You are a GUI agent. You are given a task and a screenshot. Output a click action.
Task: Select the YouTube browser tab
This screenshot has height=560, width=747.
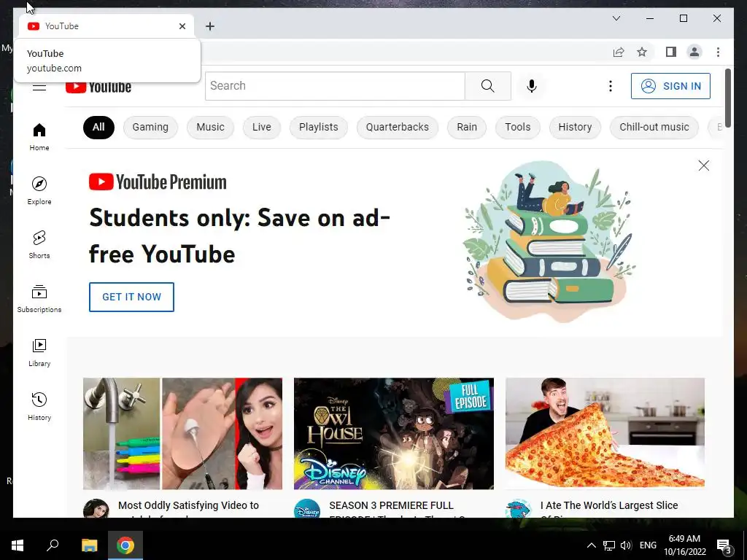tap(106, 26)
